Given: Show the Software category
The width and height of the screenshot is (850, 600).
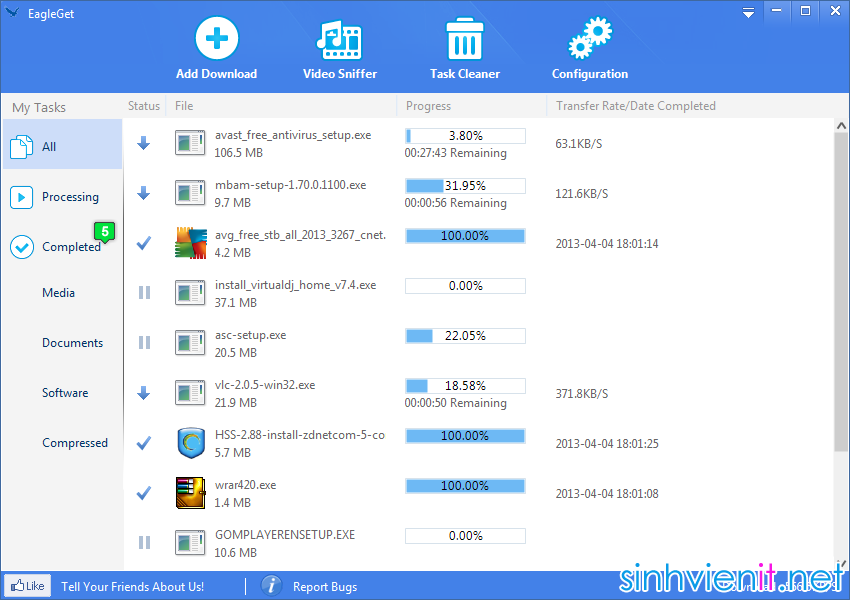Looking at the screenshot, I should click(x=65, y=392).
